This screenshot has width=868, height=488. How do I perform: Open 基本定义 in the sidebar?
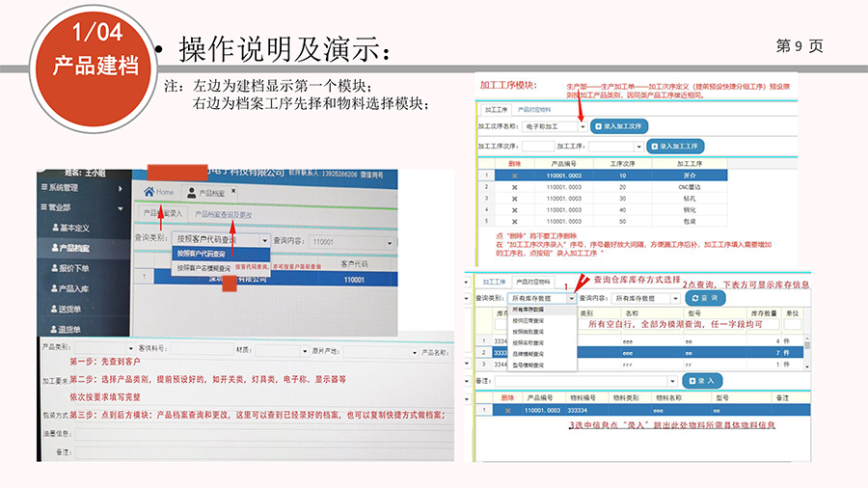click(70, 228)
